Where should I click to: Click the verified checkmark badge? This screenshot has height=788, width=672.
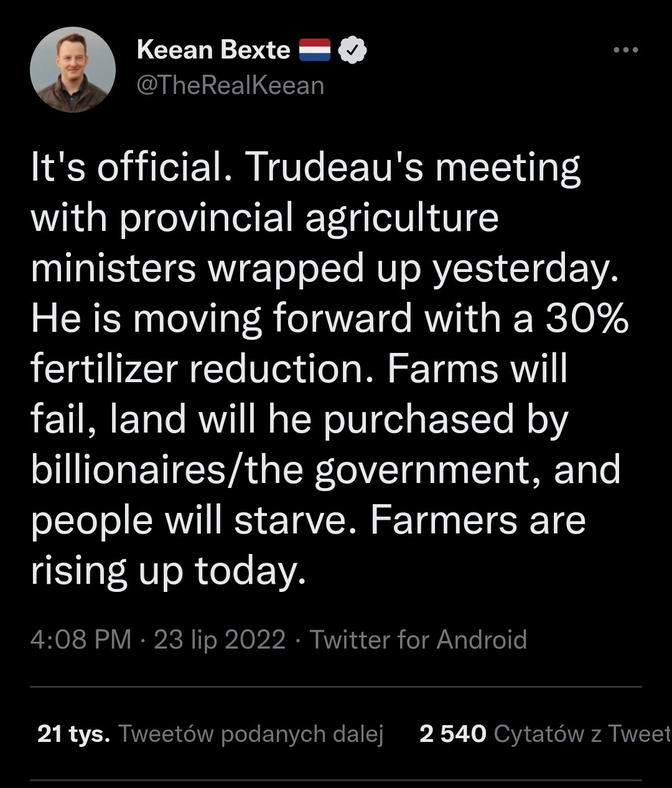pos(352,50)
